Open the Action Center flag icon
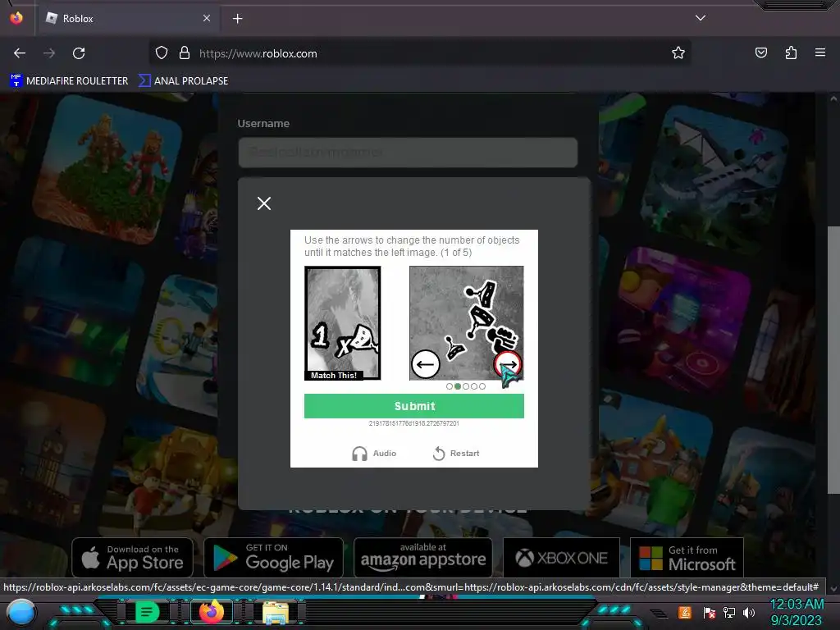This screenshot has width=840, height=630. (709, 612)
